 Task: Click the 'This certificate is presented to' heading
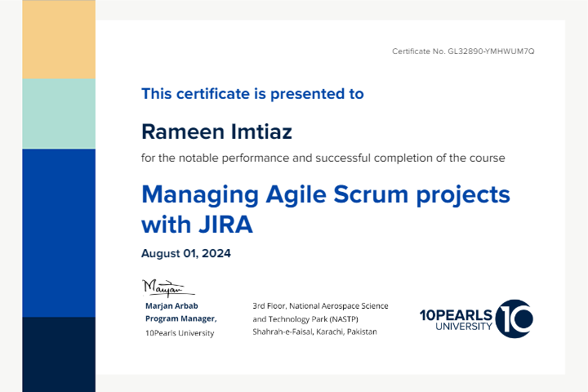click(x=252, y=94)
